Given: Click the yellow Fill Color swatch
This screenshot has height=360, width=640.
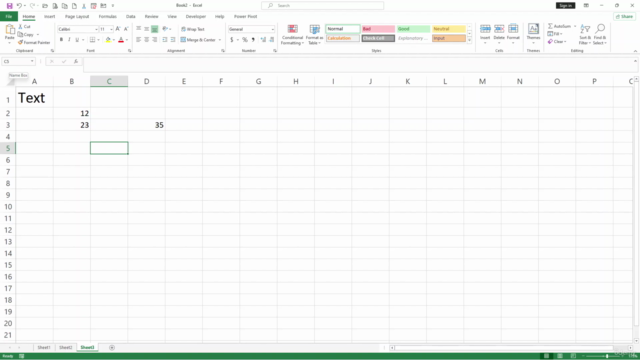Looking at the screenshot, I should pos(108,40).
